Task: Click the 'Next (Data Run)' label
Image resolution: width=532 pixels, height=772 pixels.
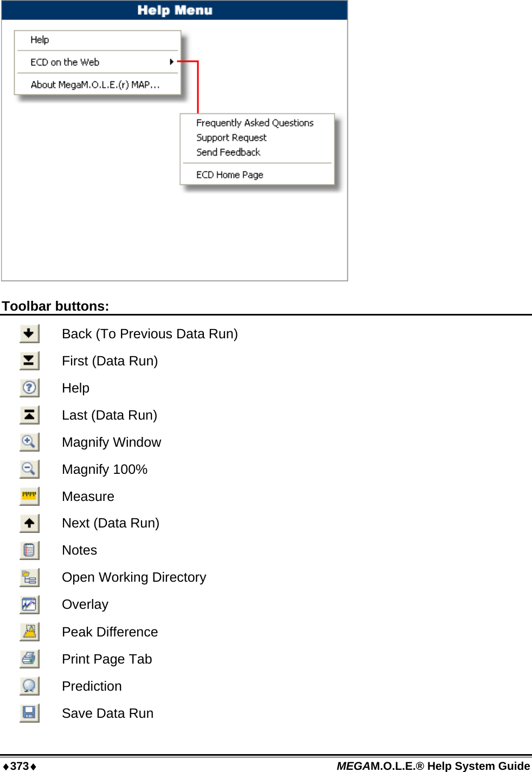Action: (111, 523)
